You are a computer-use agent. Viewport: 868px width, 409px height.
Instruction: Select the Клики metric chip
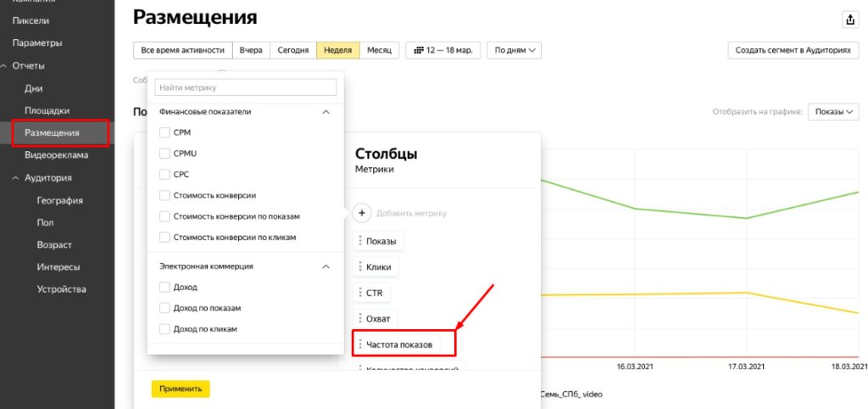tap(376, 266)
